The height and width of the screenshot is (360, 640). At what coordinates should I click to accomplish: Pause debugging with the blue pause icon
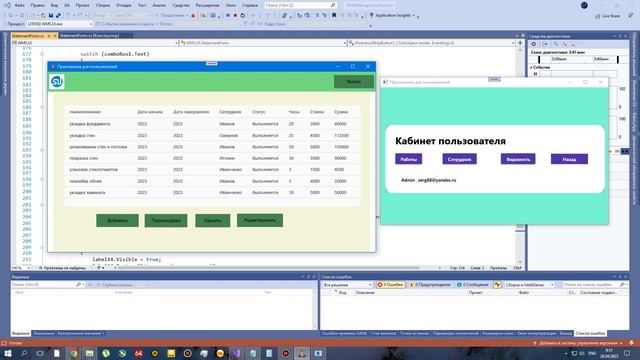click(228, 16)
